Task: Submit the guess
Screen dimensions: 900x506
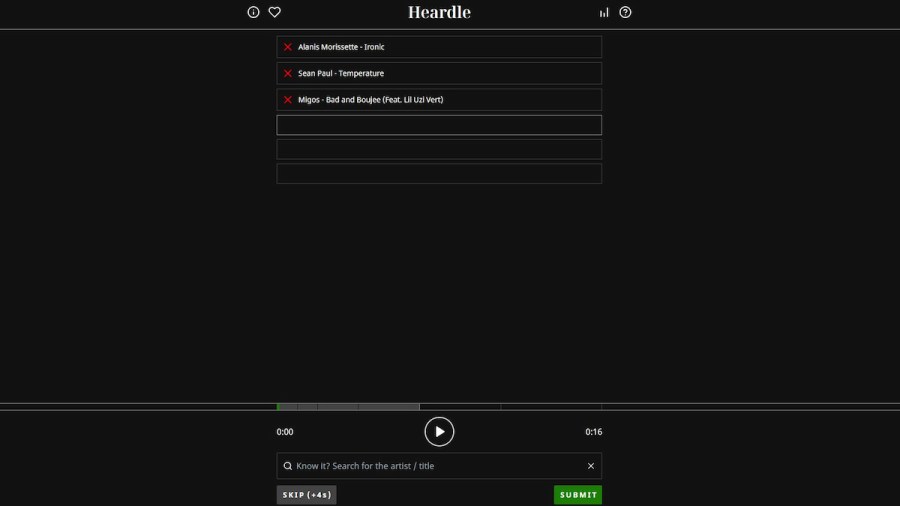Action: (x=578, y=495)
